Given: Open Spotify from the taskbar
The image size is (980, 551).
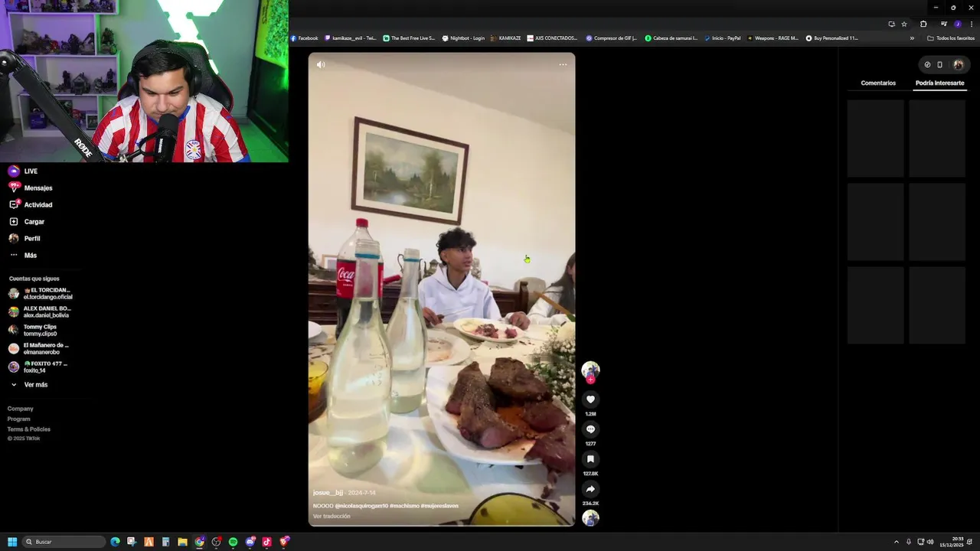Looking at the screenshot, I should [233, 542].
